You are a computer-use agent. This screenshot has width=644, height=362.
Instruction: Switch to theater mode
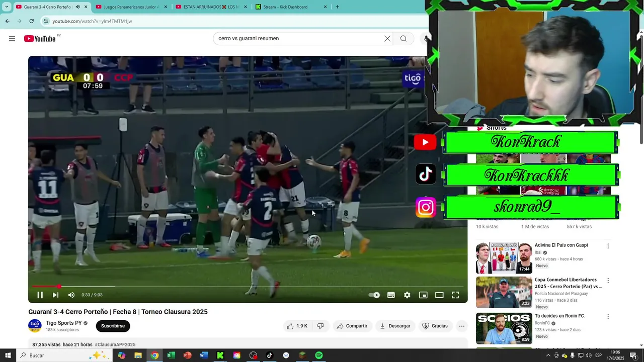click(439, 295)
